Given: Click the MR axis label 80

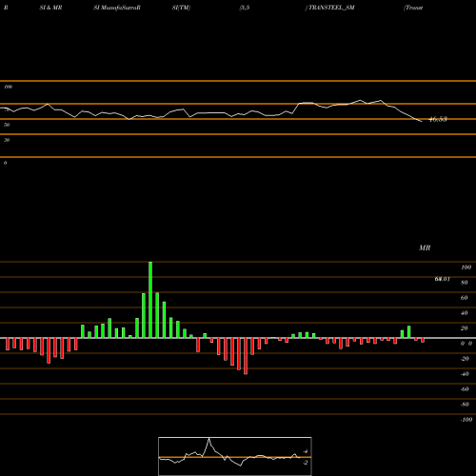Looking at the screenshot, I should pos(465,283).
